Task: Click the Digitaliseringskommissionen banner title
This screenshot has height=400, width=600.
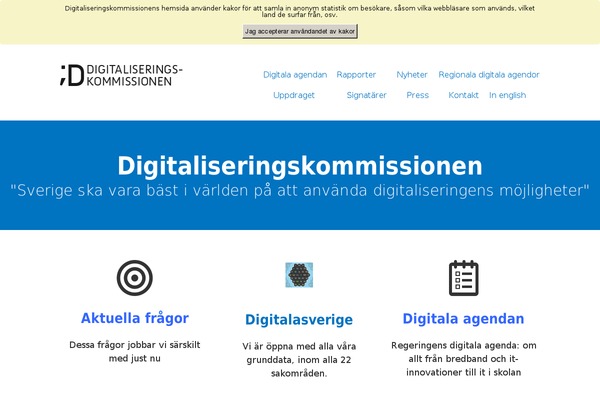Action: [300, 166]
